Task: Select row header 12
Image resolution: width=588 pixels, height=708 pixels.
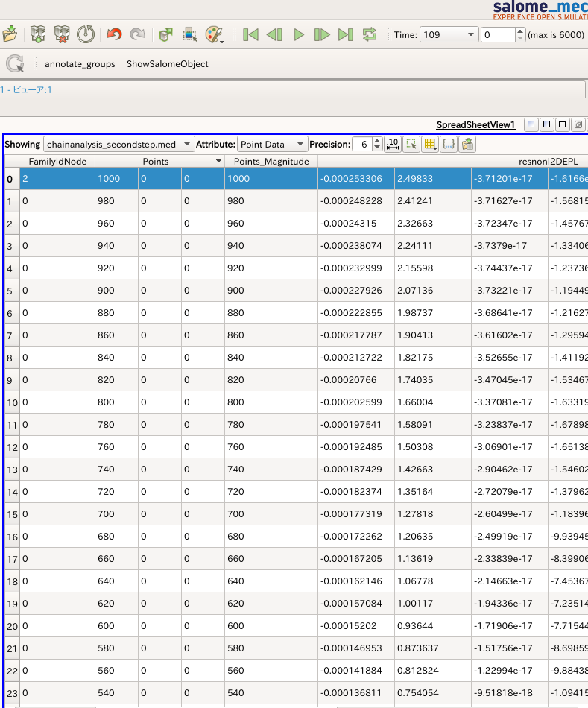Action: click(12, 447)
